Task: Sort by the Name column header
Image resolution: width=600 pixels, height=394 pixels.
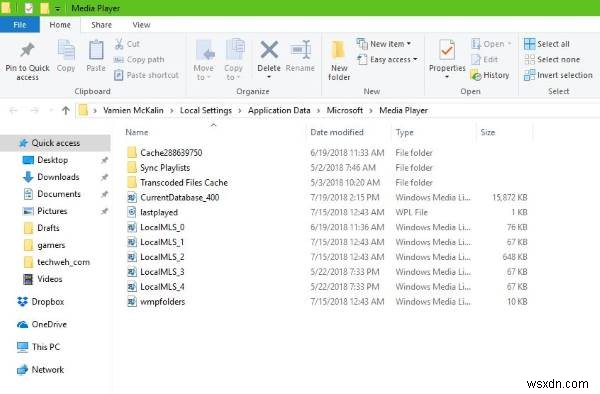Action: coord(137,132)
